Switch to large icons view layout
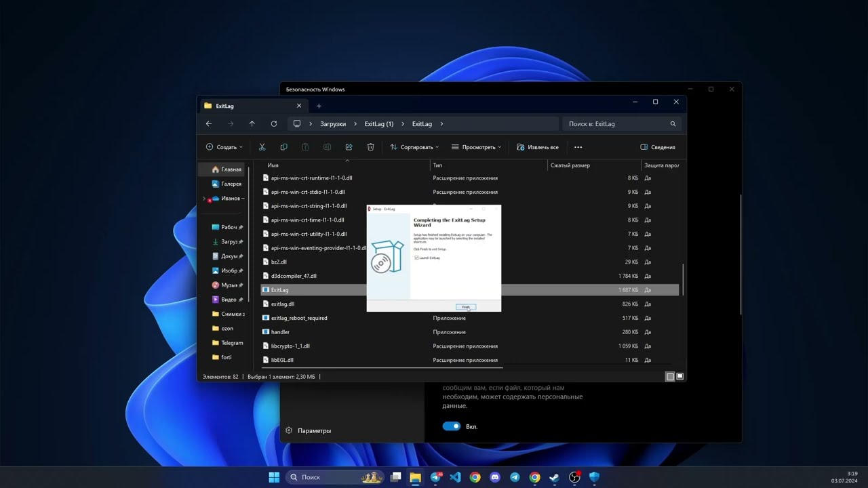 (679, 377)
